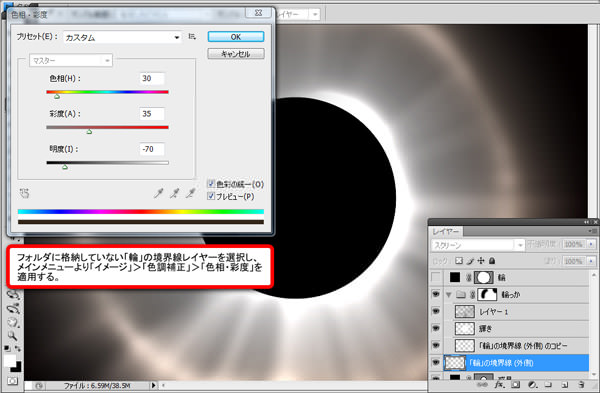Click the preset options icon beside カスタム

[192, 37]
